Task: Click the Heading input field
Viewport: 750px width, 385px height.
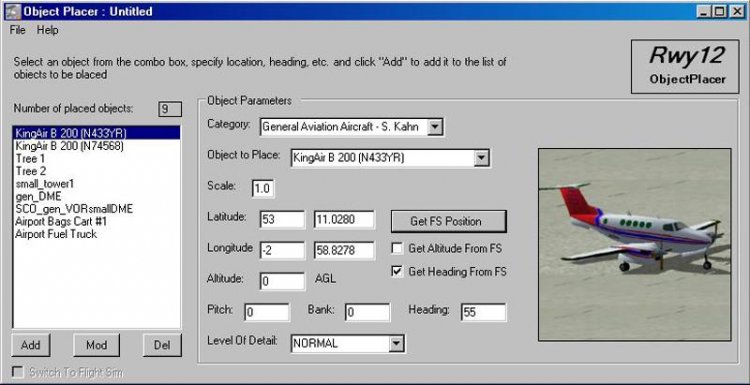Action: [484, 313]
